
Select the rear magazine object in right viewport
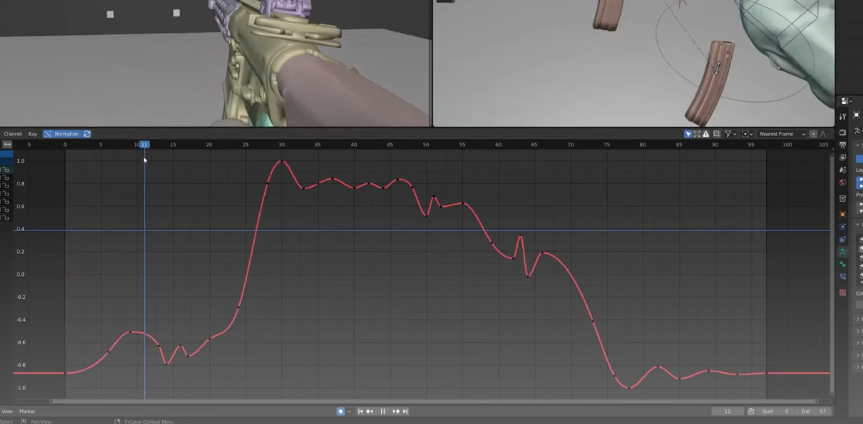tap(608, 15)
